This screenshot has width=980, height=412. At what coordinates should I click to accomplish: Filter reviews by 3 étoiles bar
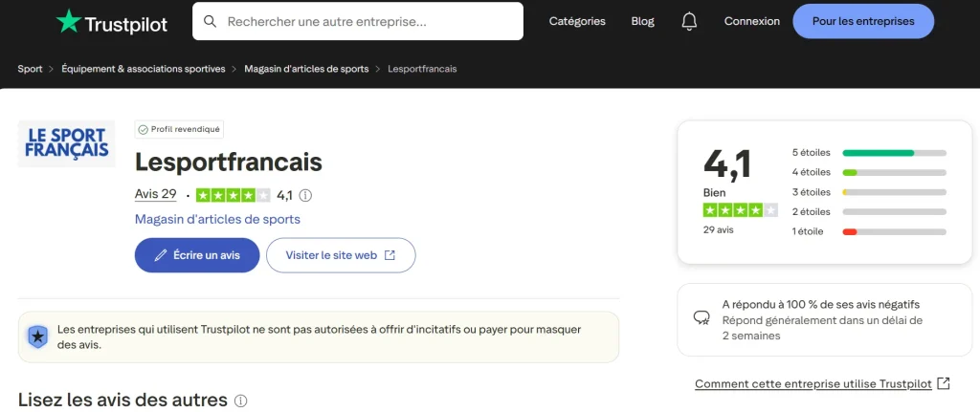pos(895,192)
